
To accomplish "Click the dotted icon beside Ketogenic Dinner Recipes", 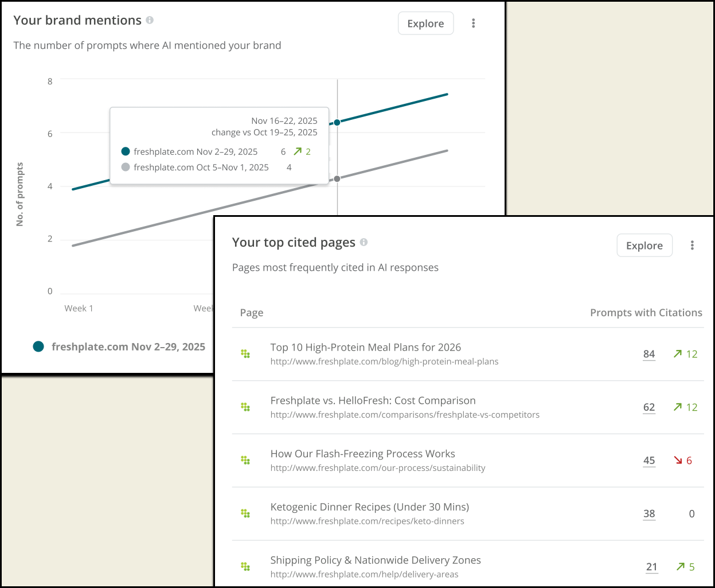I will (245, 513).
